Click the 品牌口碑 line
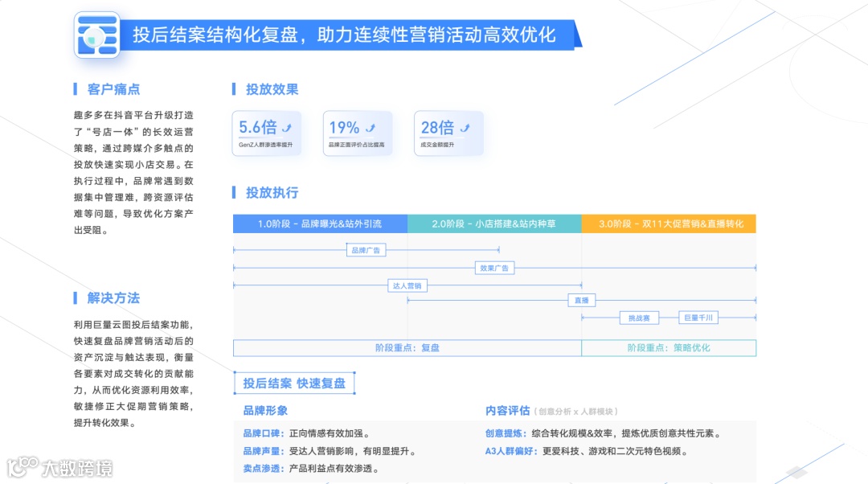The height and width of the screenshot is (484, 868). pos(307,433)
